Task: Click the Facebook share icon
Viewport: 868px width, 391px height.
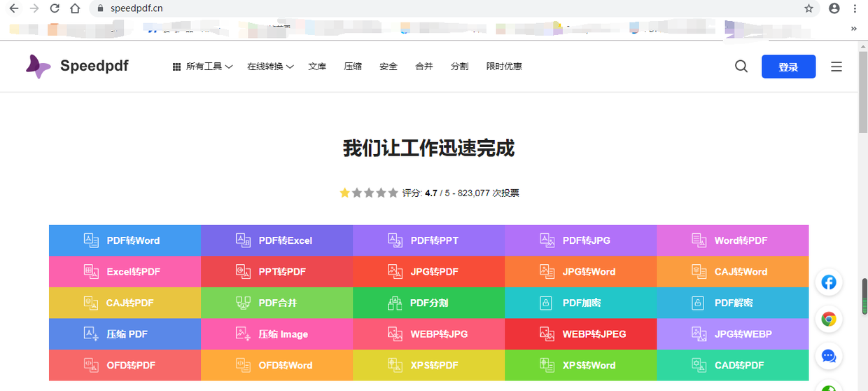Action: pos(829,282)
